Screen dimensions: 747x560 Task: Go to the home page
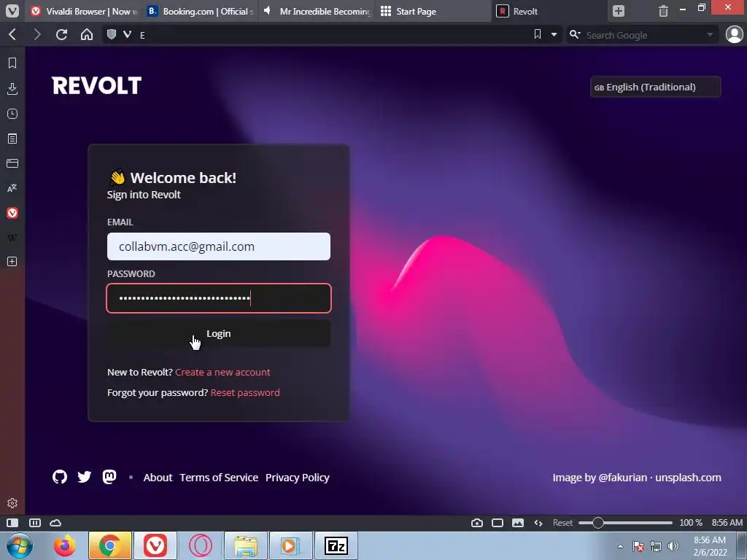(87, 34)
